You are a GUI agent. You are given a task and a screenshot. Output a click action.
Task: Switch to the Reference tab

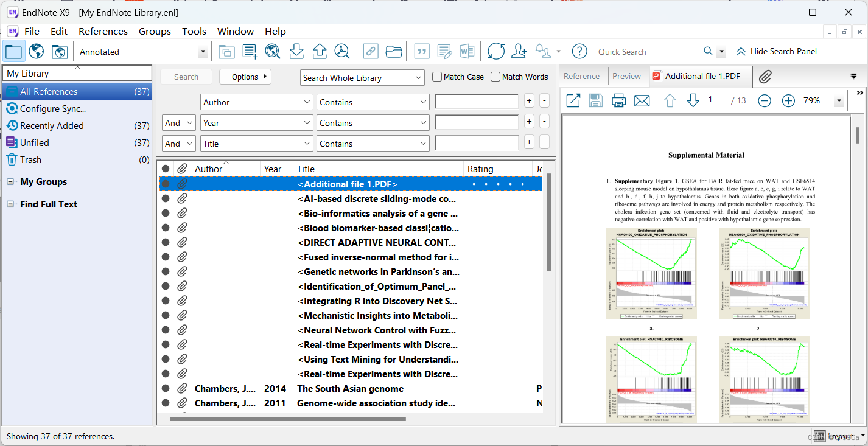581,76
